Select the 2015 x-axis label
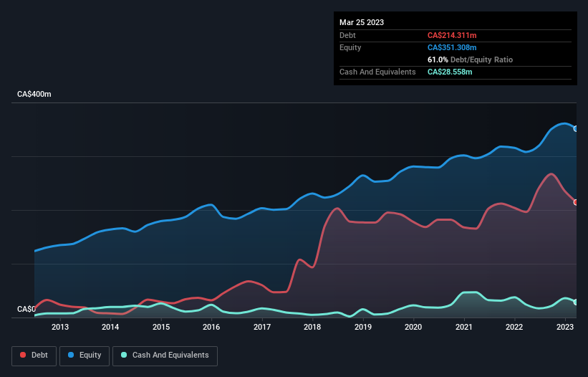588x377 pixels. pos(161,327)
